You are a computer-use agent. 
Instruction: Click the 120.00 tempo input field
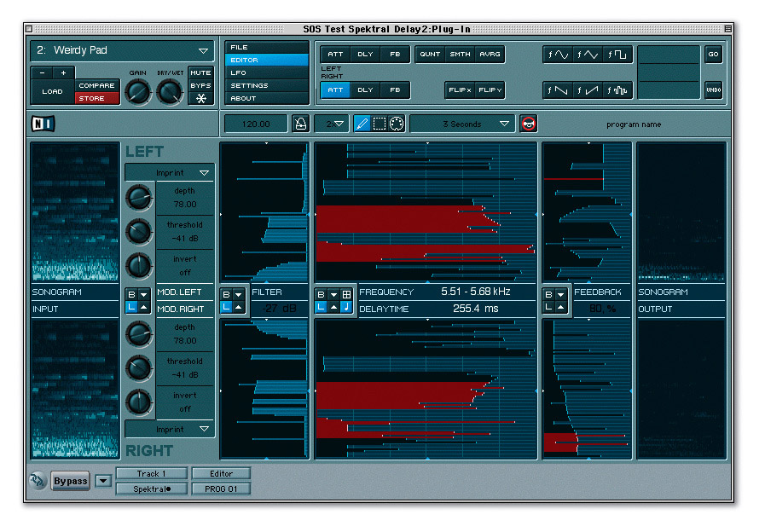[254, 123]
